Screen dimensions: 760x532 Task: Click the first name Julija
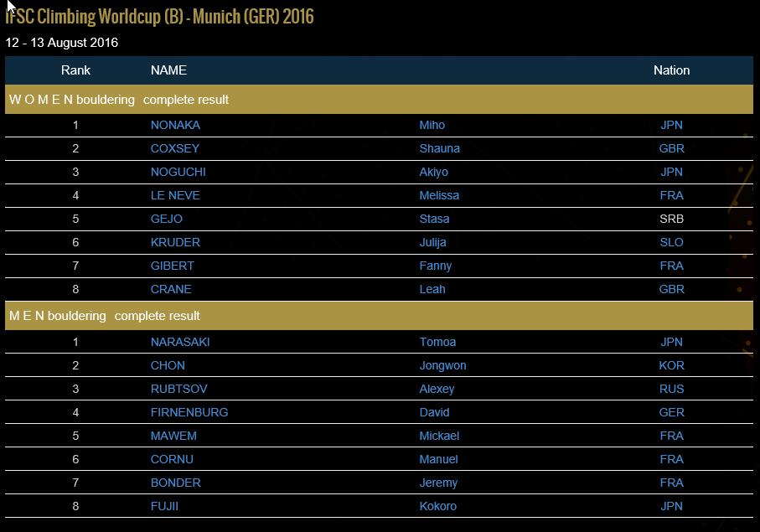coord(432,242)
